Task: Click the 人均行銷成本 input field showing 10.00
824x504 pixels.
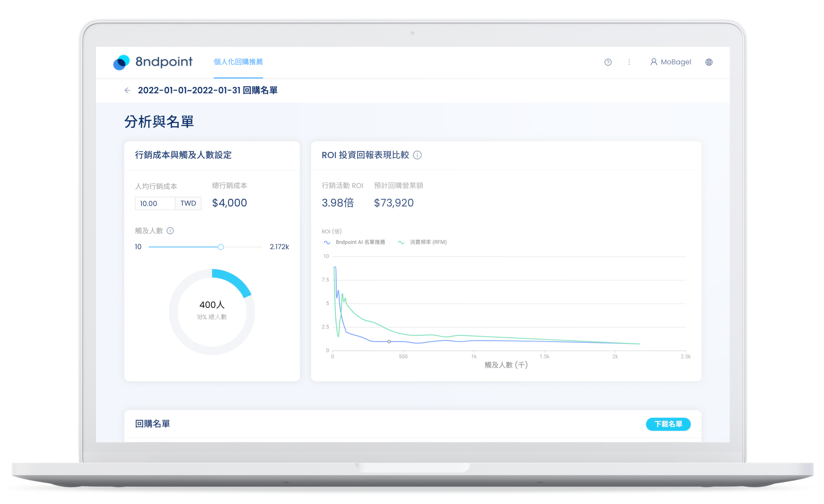Action: coord(155,203)
